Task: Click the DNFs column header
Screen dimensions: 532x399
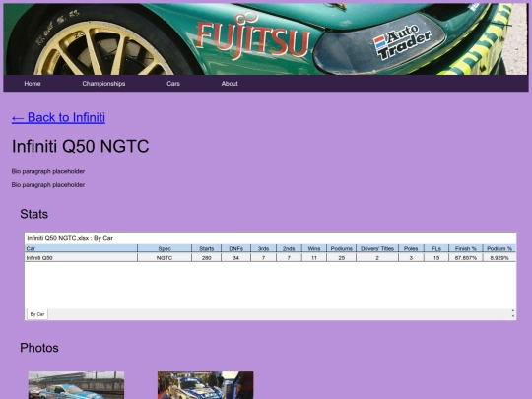Action: point(235,248)
